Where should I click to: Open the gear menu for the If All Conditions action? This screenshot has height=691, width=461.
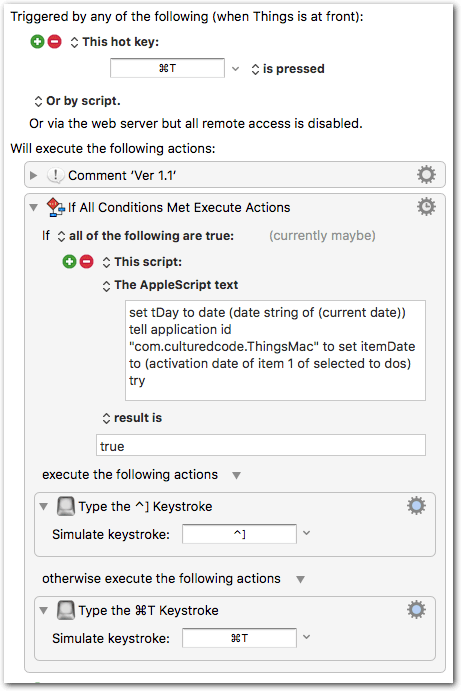426,207
